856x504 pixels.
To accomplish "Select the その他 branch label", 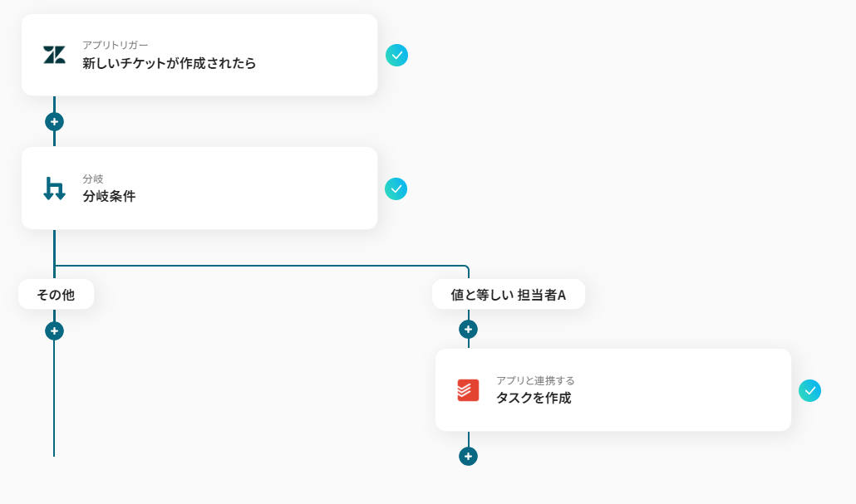I will click(x=56, y=294).
